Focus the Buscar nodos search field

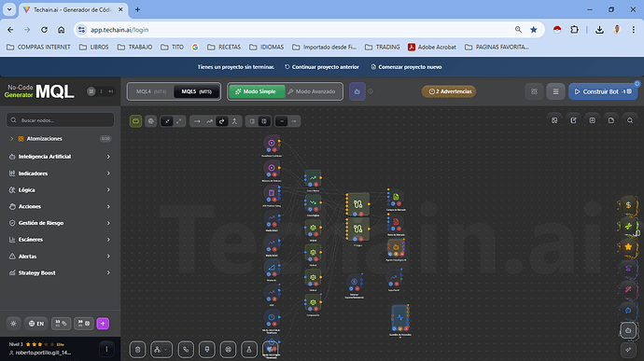click(61, 120)
